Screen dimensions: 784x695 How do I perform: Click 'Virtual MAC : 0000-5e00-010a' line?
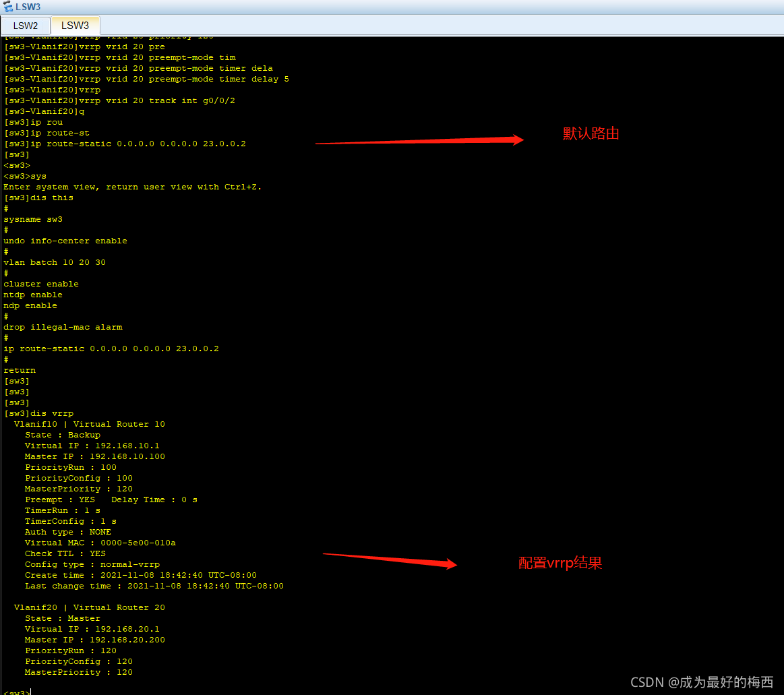[100, 543]
